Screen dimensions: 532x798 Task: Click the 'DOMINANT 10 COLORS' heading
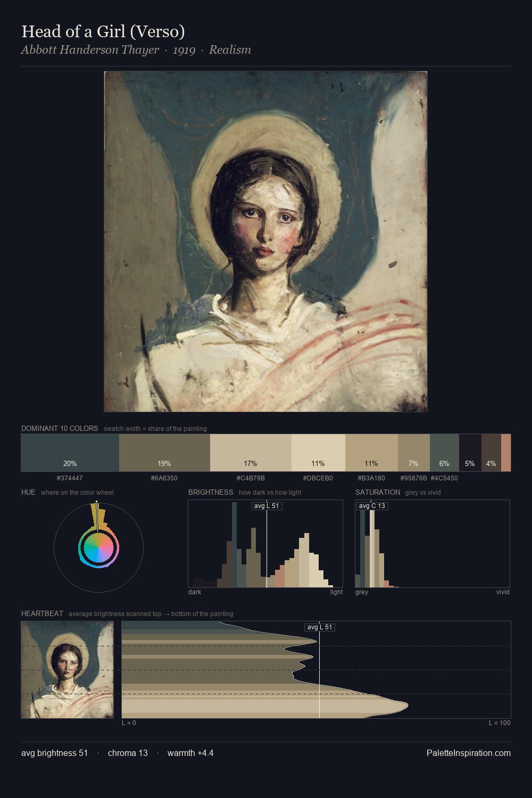(x=60, y=428)
